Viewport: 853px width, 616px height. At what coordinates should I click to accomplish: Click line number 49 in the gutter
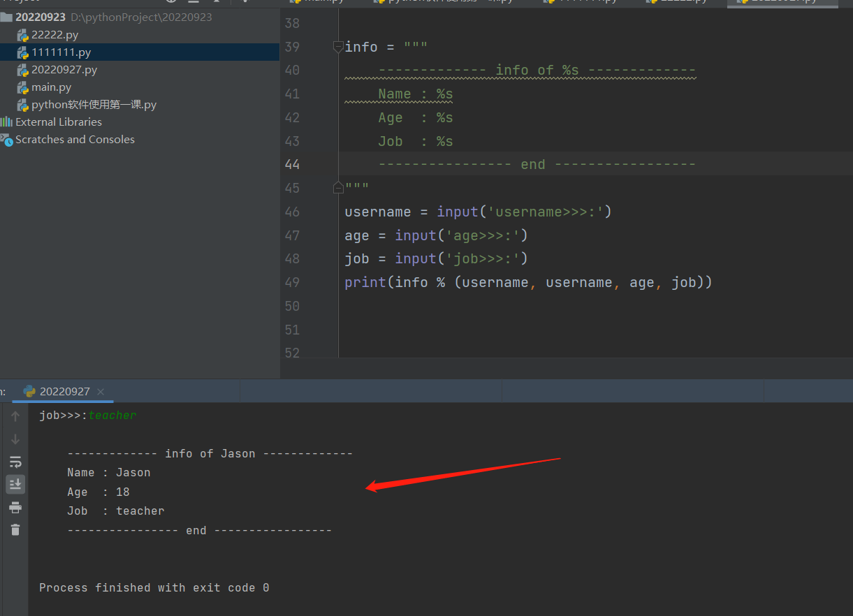coord(292,282)
